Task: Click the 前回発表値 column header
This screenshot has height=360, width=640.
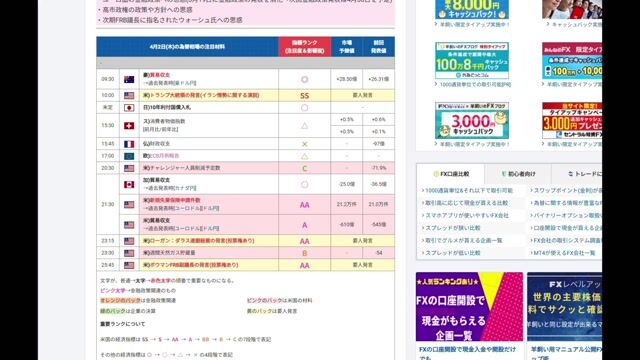Action: coord(379,47)
